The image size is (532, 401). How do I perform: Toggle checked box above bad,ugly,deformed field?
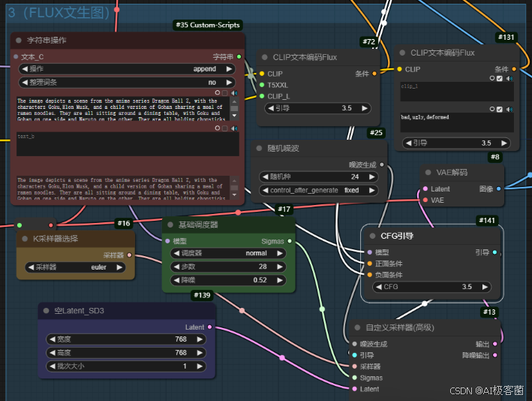click(x=500, y=109)
